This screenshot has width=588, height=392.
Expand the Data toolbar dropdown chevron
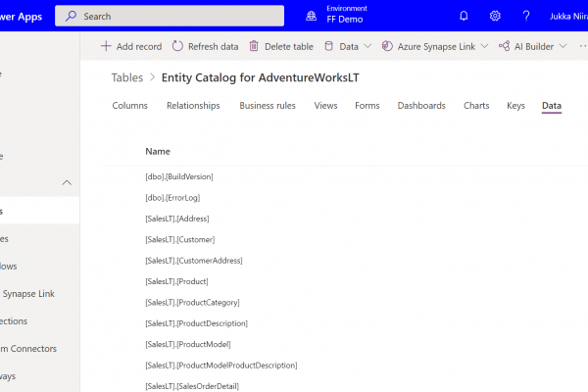(x=367, y=46)
